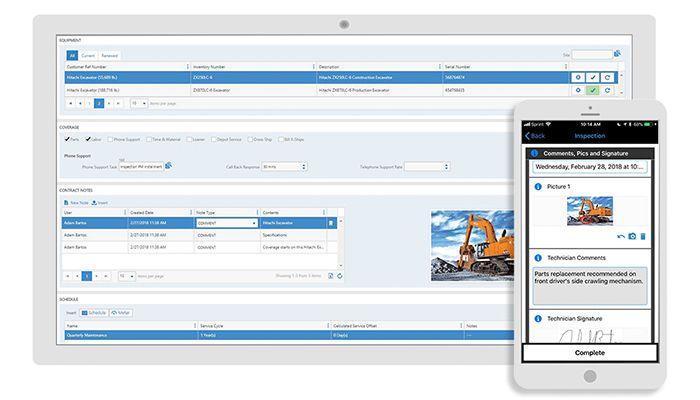Delete the selected contract note via trash icon
This screenshot has height=400, width=700.
point(331,223)
